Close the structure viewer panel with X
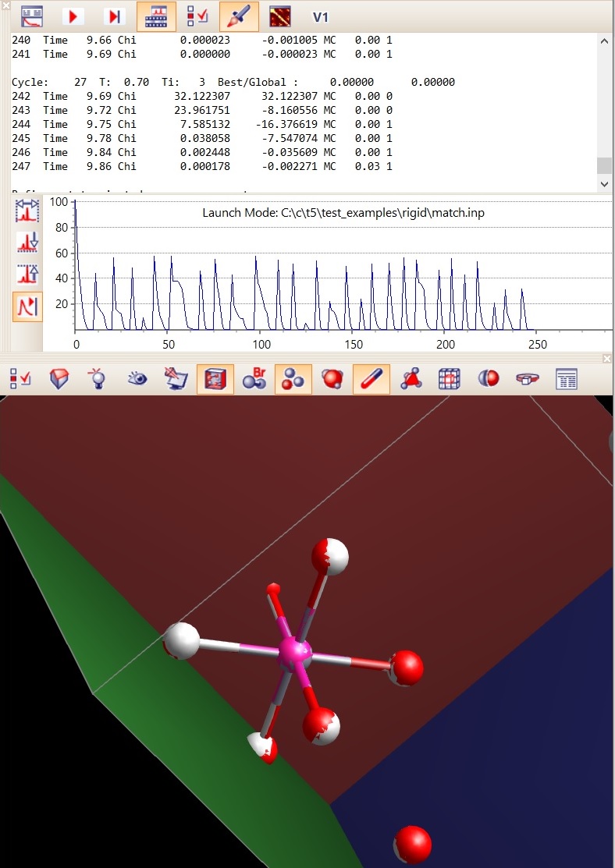 (606, 359)
